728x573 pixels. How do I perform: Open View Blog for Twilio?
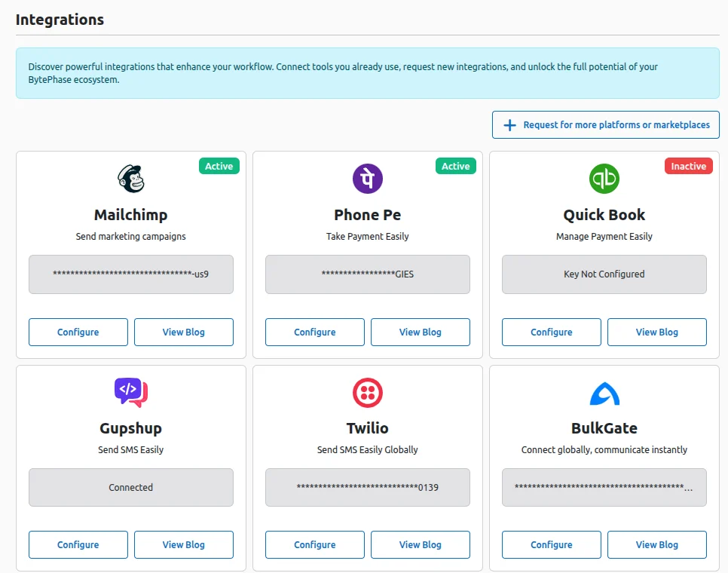[421, 544]
